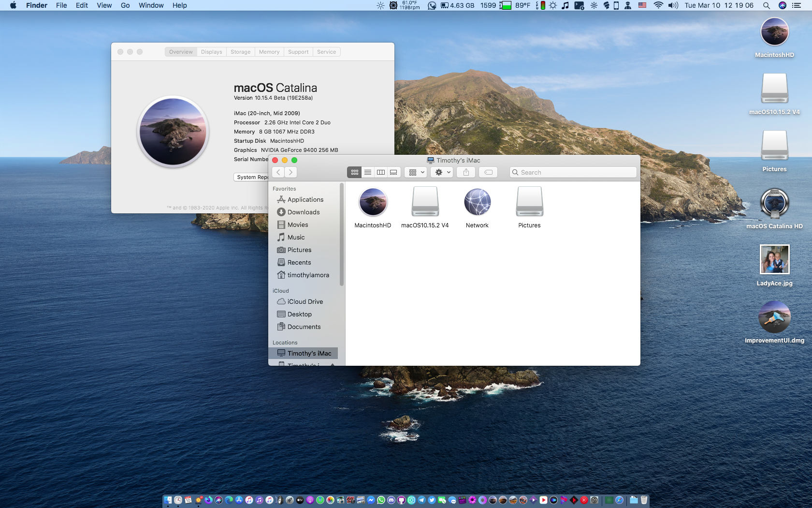Image resolution: width=812 pixels, height=508 pixels.
Task: Switch Finder to column view
Action: tap(381, 172)
